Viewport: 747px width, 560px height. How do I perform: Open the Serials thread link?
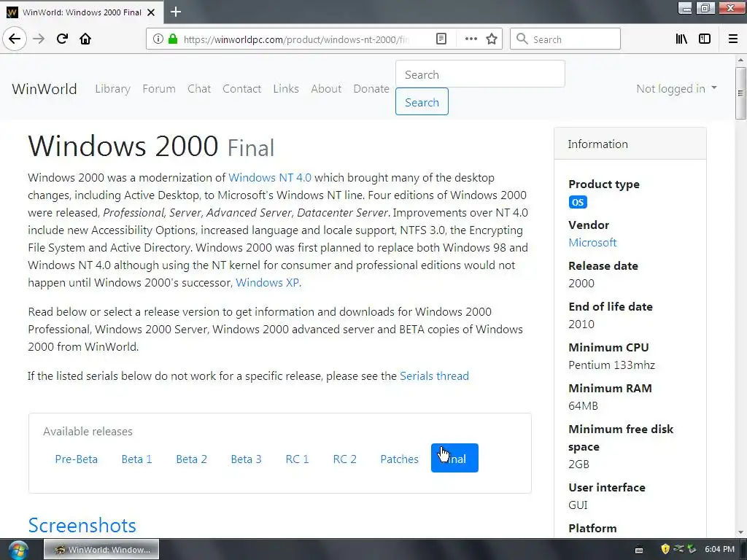[434, 376]
